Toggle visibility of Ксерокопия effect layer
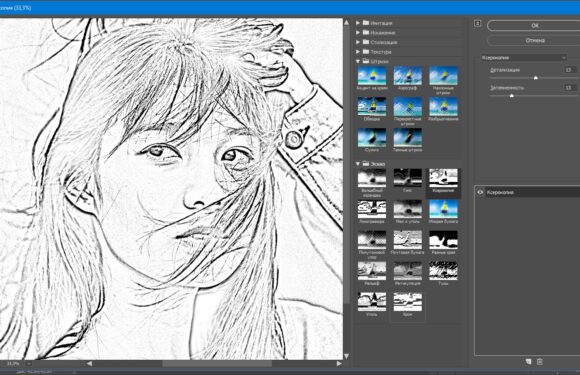The height and width of the screenshot is (375, 580). 480,192
